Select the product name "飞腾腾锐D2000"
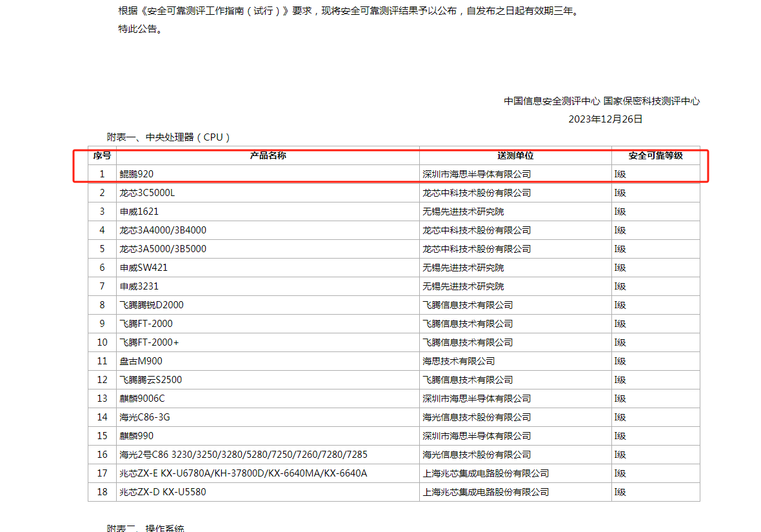This screenshot has width=761, height=532. pos(152,305)
